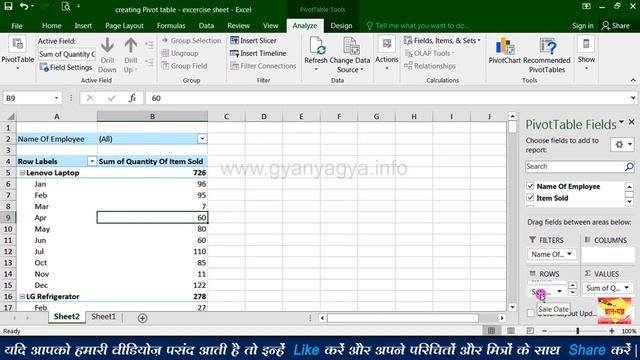640x360 pixels.
Task: Uncheck the Name Of Employee field
Action: coord(530,186)
